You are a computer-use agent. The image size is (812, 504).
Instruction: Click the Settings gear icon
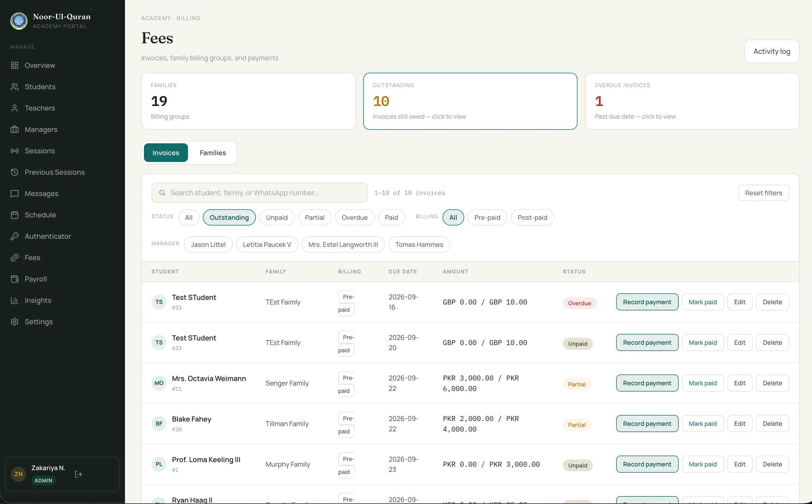[14, 321]
